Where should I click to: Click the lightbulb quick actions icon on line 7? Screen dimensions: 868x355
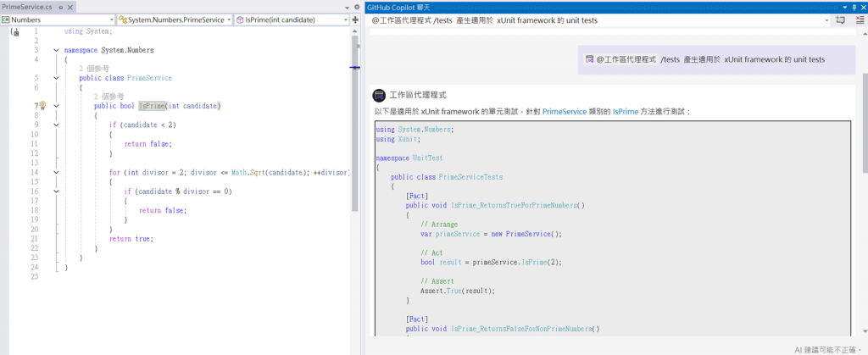tap(42, 106)
